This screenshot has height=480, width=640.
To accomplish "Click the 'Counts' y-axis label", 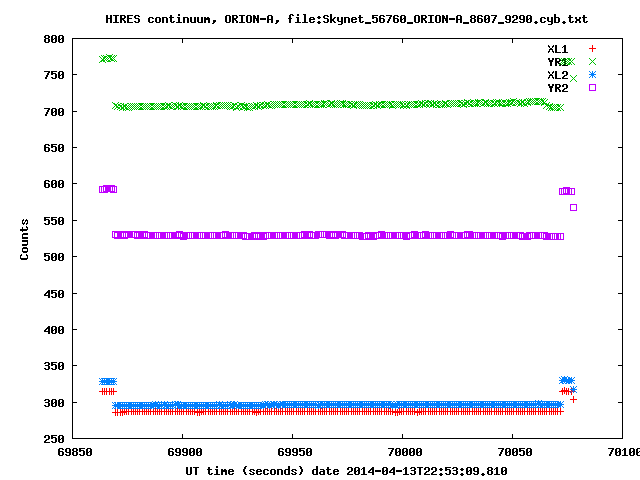I will tap(24, 239).
